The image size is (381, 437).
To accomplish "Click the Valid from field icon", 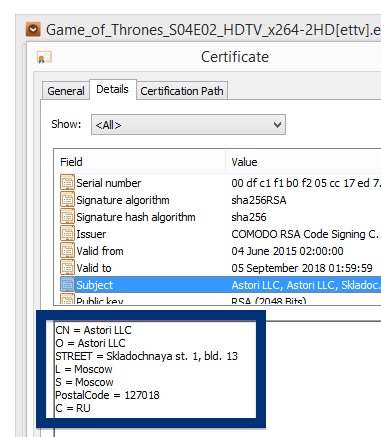I will pyautogui.click(x=67, y=251).
